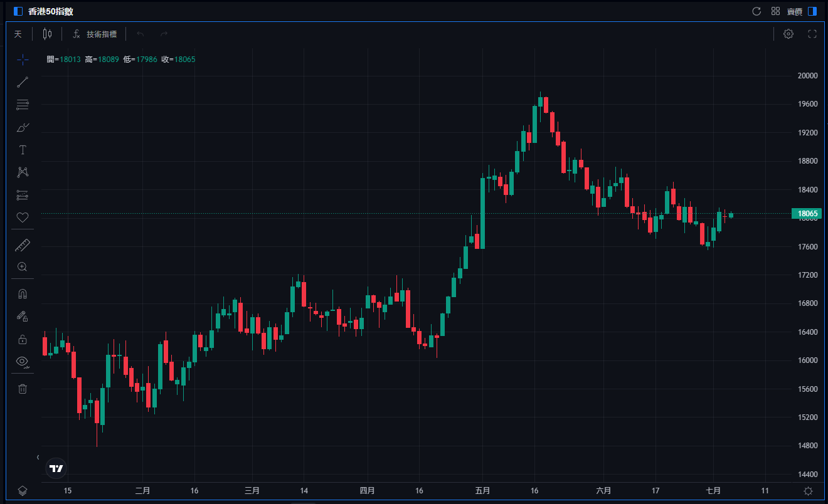828x504 pixels.
Task: Open the Fibonacci retracement tools
Action: pyautogui.click(x=23, y=105)
